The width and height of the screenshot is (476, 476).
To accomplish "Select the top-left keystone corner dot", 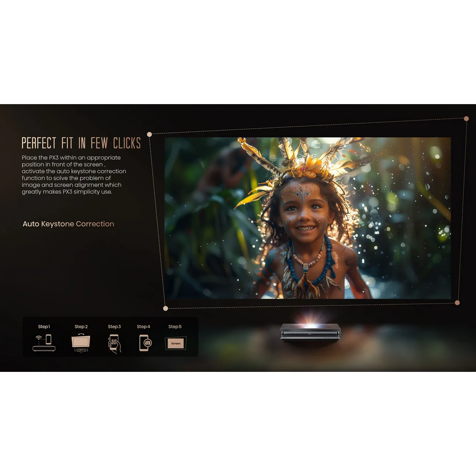I will pyautogui.click(x=149, y=134).
